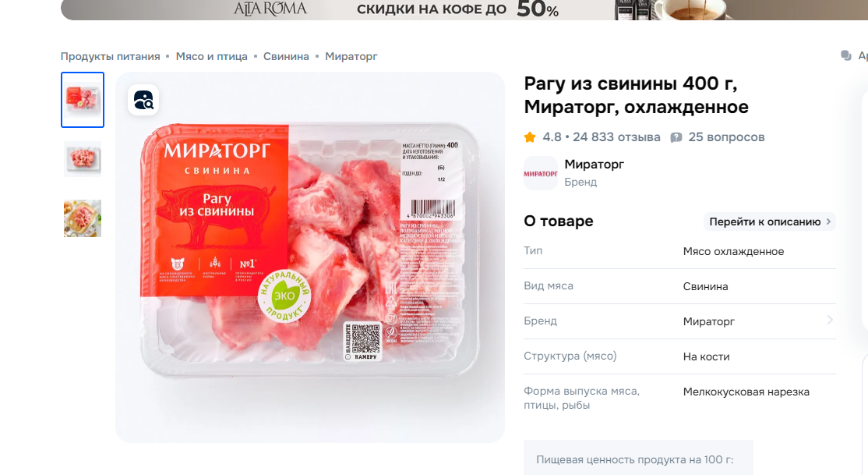Expand the Бренд row chevron arrow
868x475 pixels.
pos(829,321)
